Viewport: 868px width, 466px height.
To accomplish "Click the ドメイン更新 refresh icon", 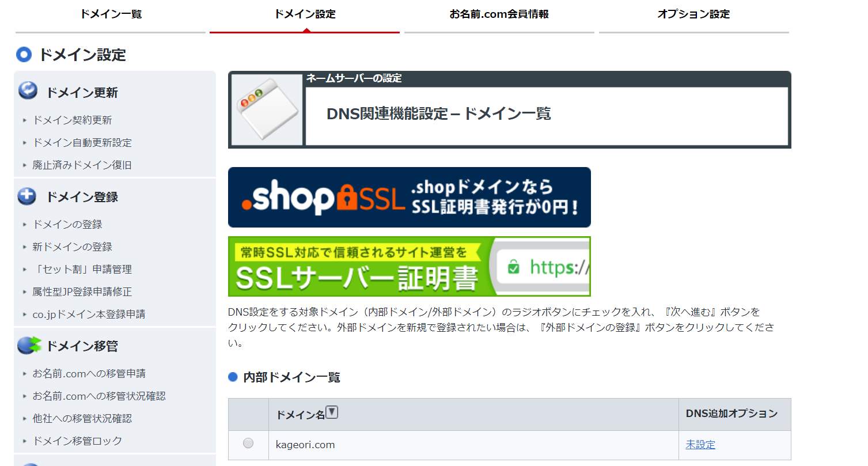I will point(28,90).
